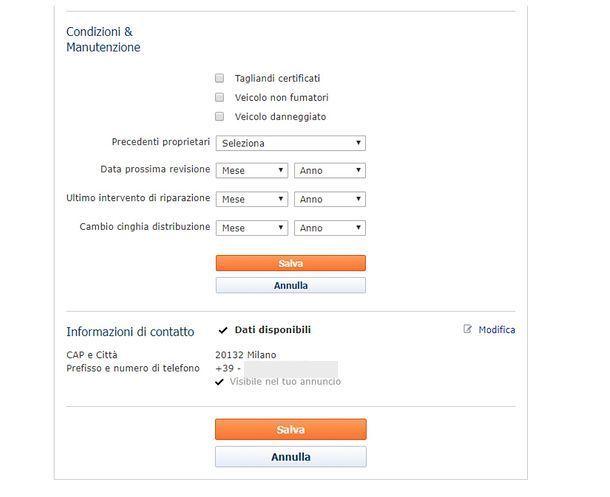Image resolution: width=610 pixels, height=497 pixels.
Task: Select Mese for Ultimo intervento di riparazione
Action: point(252,199)
